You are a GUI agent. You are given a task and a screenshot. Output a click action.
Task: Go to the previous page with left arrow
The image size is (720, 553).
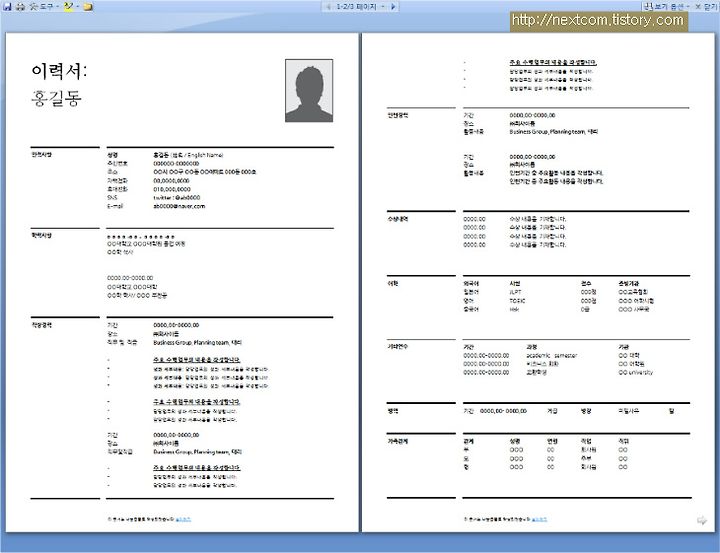click(x=328, y=6)
